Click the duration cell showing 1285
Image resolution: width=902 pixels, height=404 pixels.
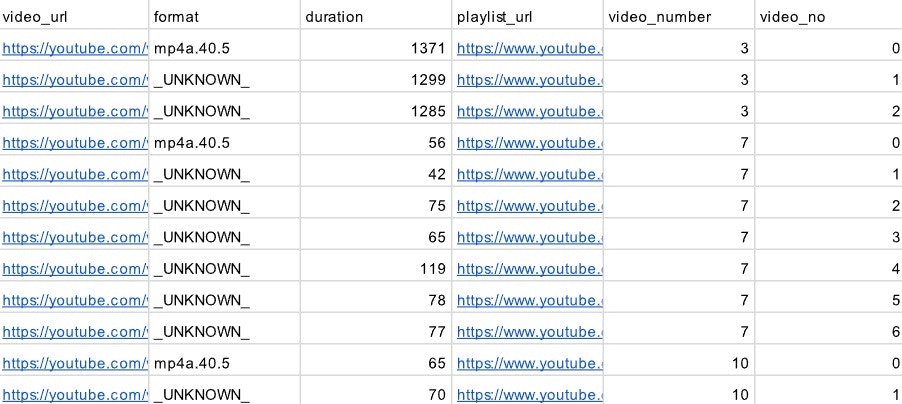376,111
